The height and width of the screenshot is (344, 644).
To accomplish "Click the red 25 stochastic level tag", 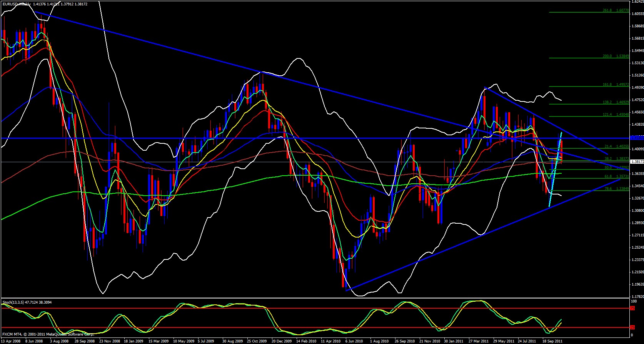I will click(x=632, y=327).
